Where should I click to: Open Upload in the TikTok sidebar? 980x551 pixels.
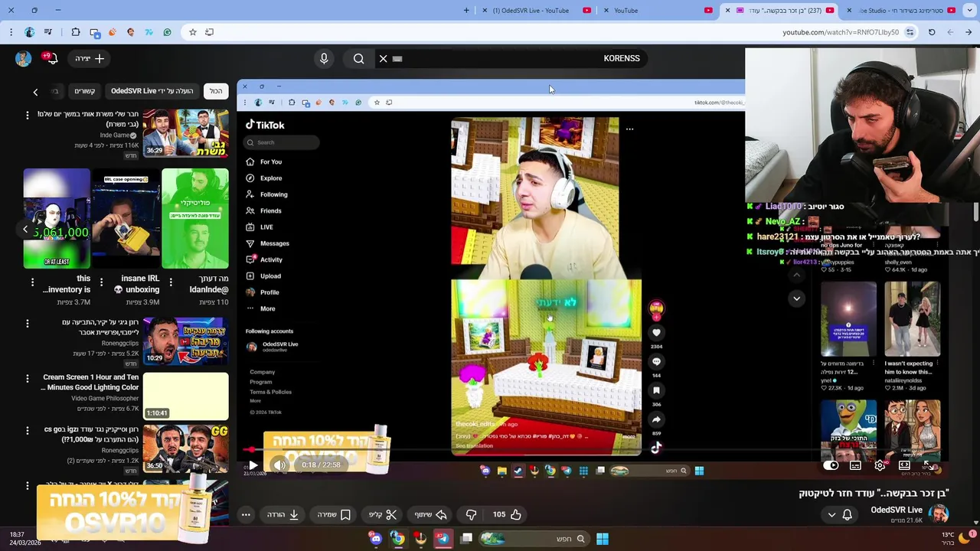click(x=263, y=275)
